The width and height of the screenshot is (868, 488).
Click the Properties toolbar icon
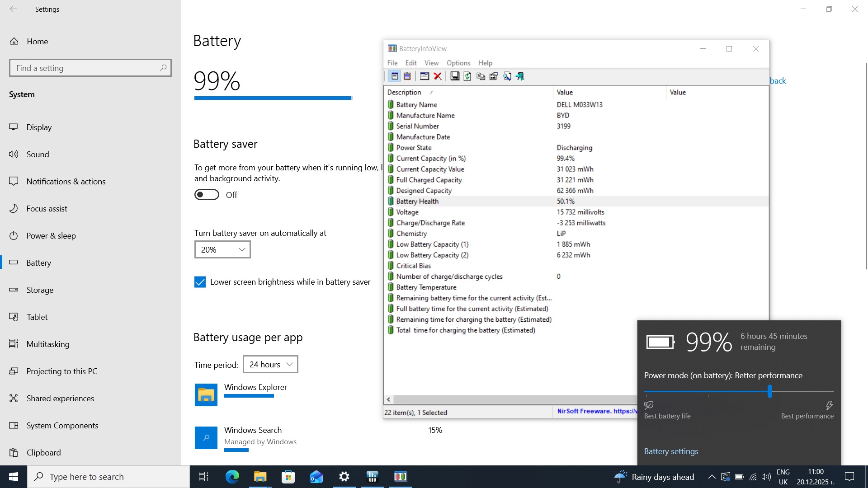click(x=494, y=76)
